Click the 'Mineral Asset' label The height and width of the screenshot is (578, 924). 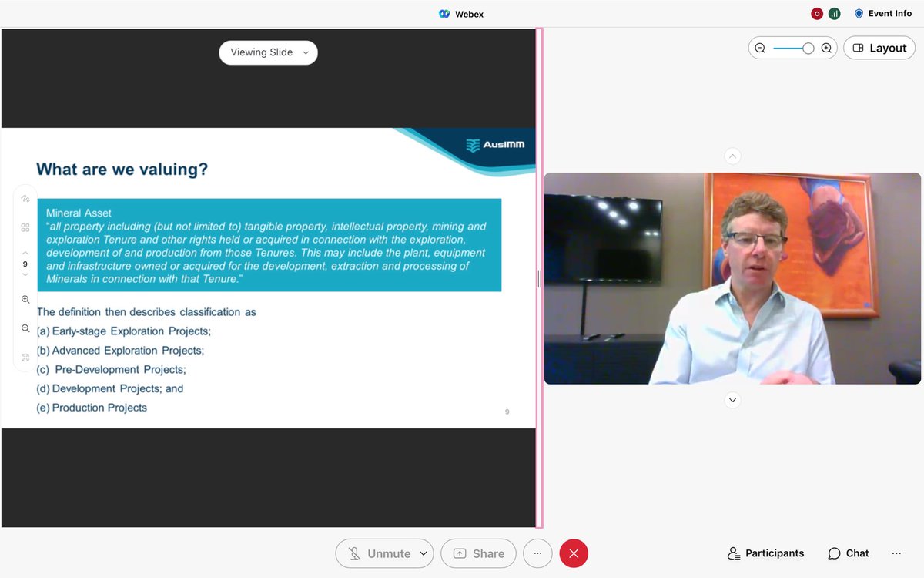79,213
